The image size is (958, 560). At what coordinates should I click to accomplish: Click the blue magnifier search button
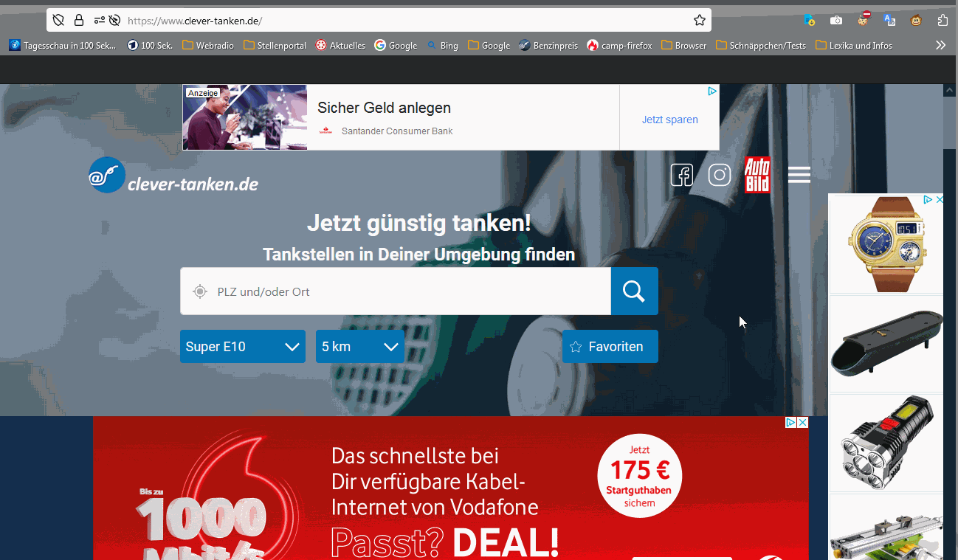pyautogui.click(x=635, y=291)
